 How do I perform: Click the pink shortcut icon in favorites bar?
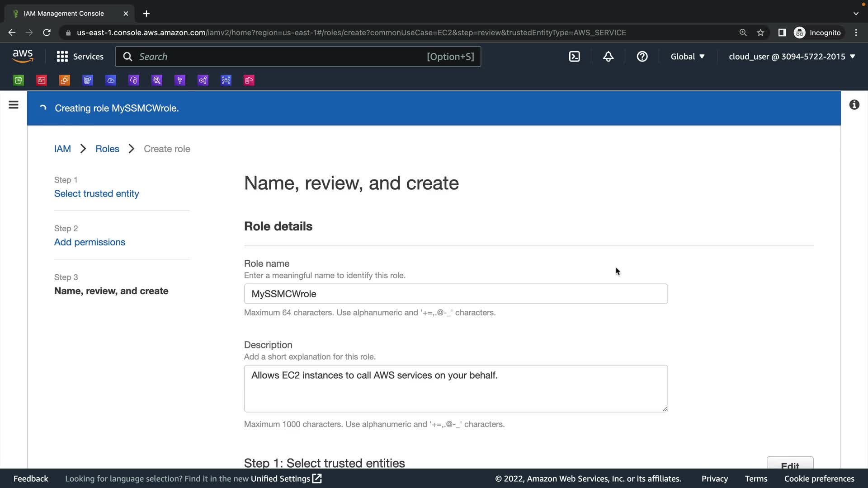point(249,80)
